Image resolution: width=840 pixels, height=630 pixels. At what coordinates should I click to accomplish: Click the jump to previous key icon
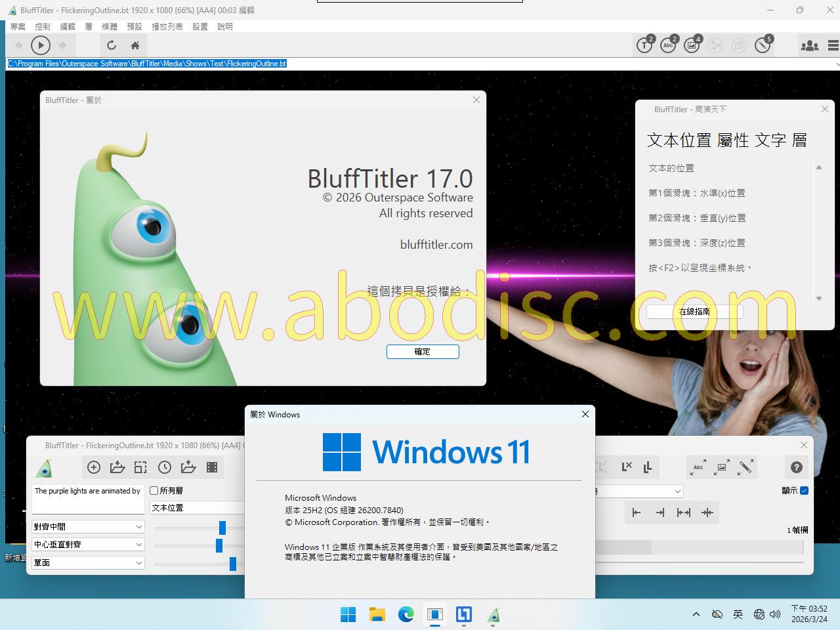[637, 513]
